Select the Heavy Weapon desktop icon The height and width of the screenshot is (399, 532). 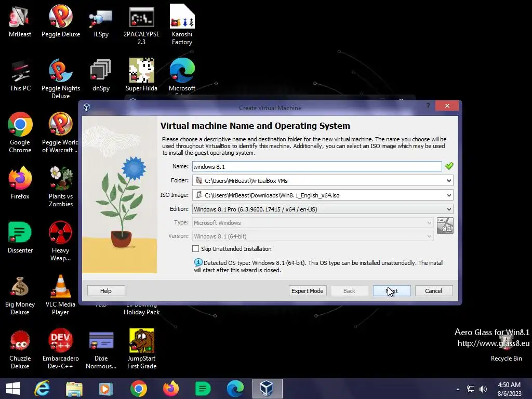(x=60, y=241)
